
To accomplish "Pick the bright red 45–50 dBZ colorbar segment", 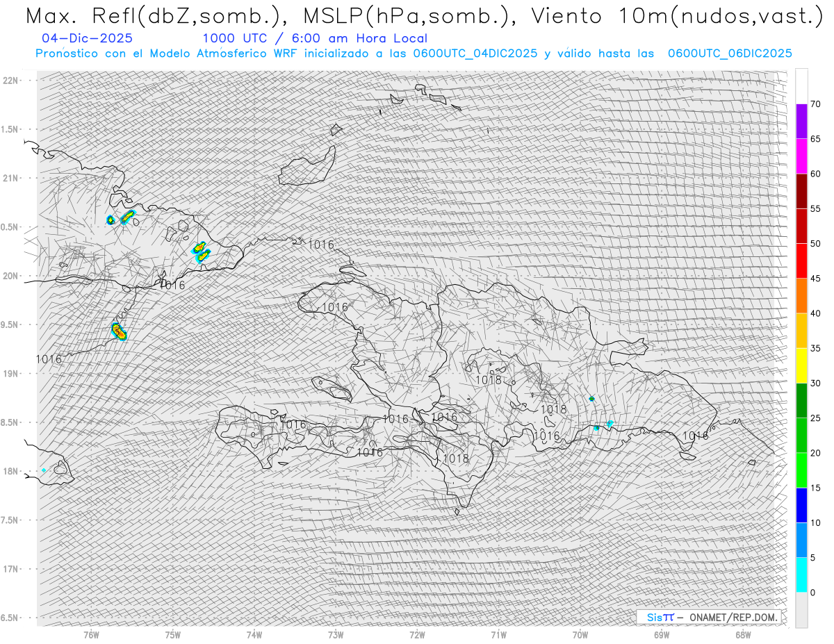I will 801,261.
